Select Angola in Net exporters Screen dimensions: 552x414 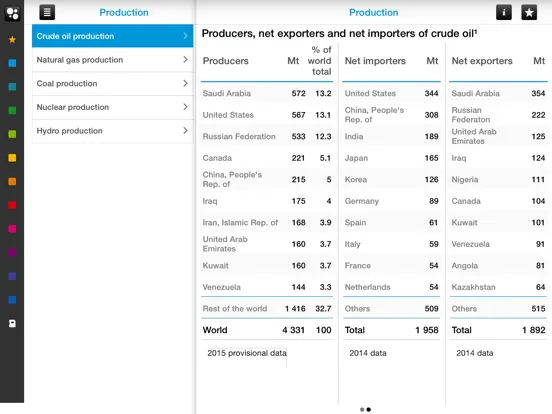465,266
